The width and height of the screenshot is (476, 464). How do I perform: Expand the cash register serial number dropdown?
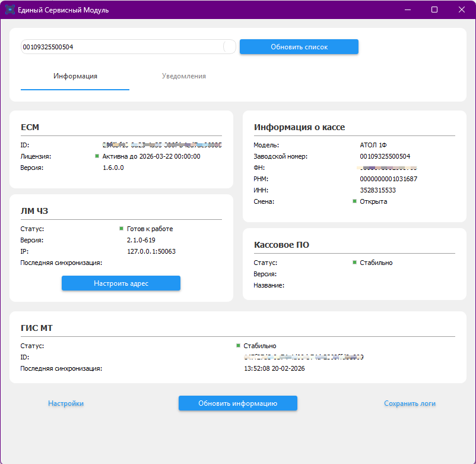tap(229, 47)
